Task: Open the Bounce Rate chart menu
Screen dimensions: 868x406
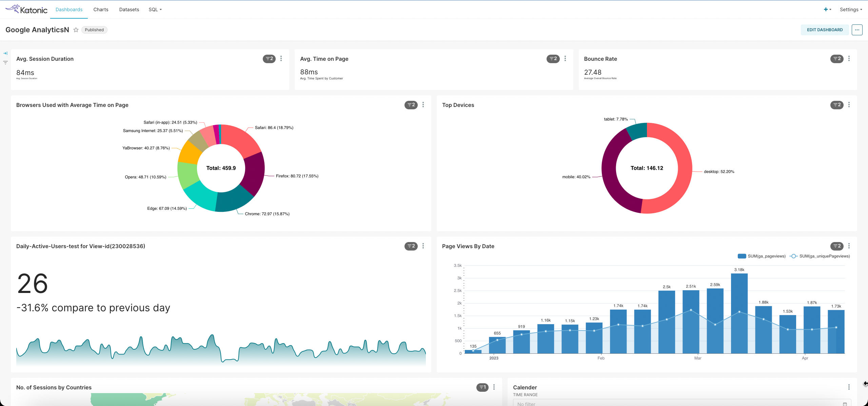Action: 849,59
